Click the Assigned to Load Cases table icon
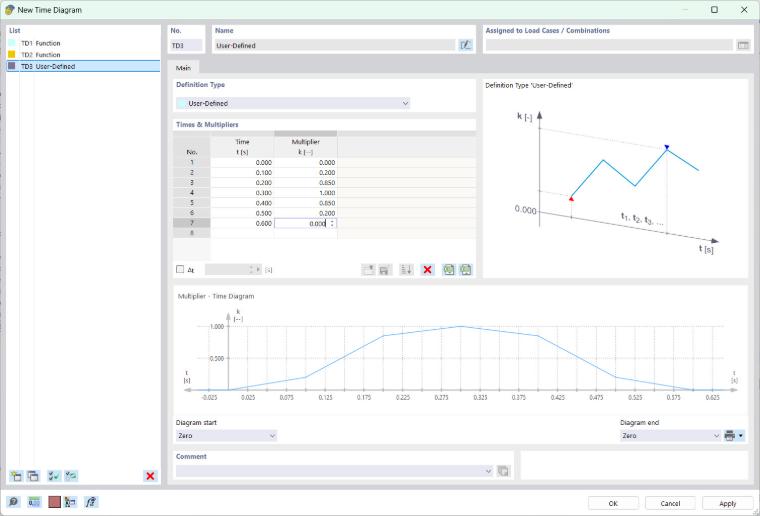 743,45
